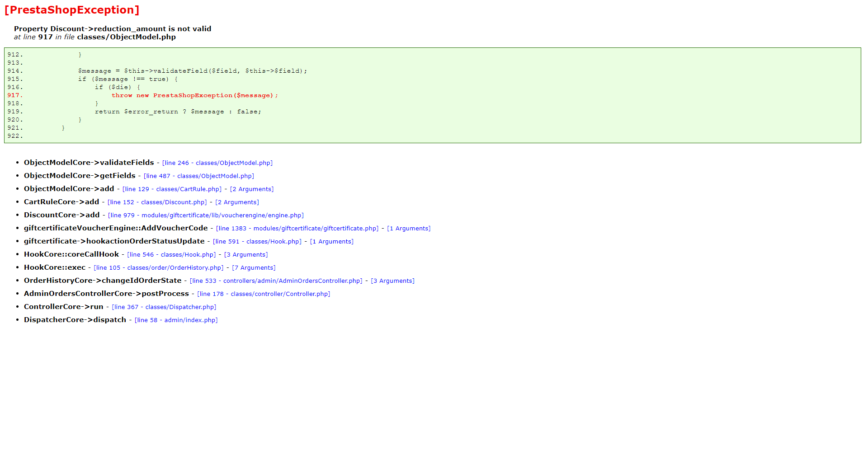The height and width of the screenshot is (473, 868).
Task: Click the 'reduction_amount is not valid' message
Action: 113,29
